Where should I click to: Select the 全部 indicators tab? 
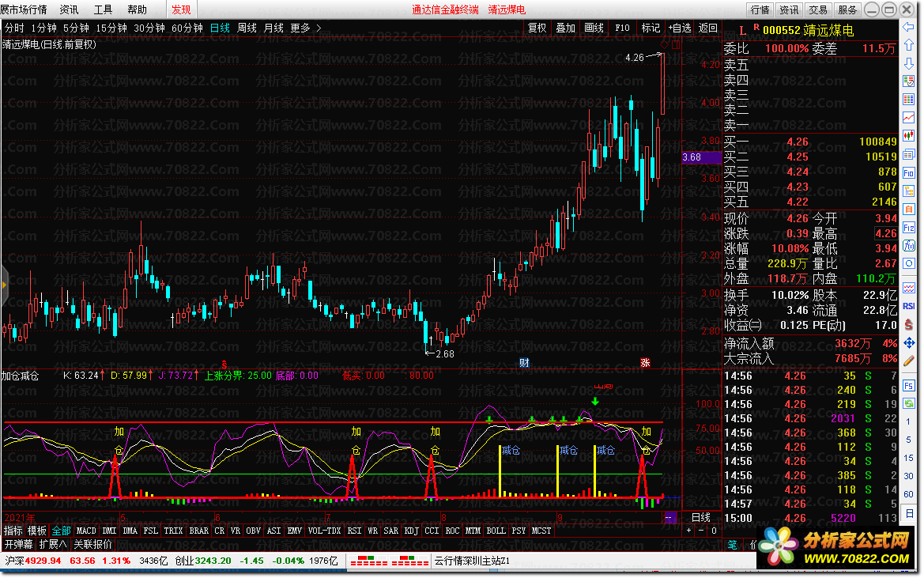62,531
